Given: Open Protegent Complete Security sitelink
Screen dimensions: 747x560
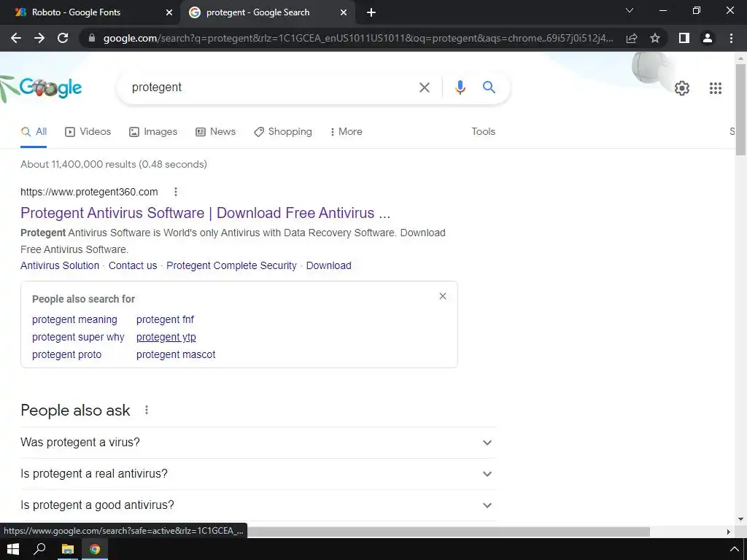Looking at the screenshot, I should pyautogui.click(x=231, y=265).
